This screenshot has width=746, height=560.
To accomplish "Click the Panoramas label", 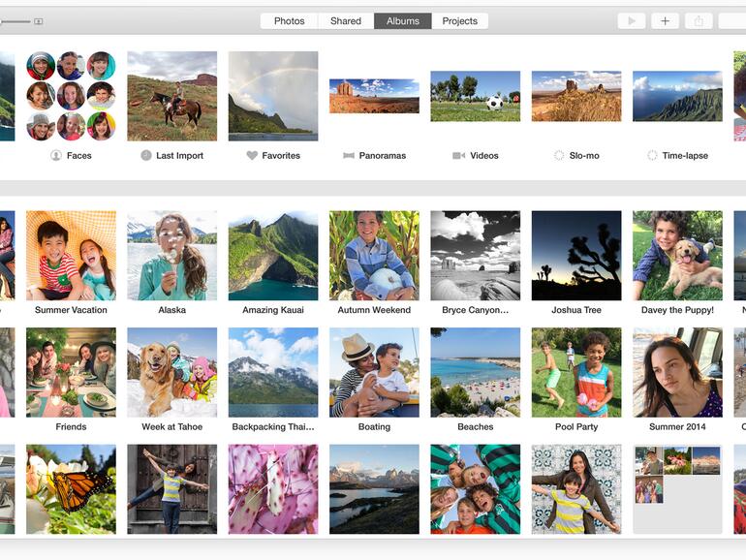I will click(x=382, y=156).
